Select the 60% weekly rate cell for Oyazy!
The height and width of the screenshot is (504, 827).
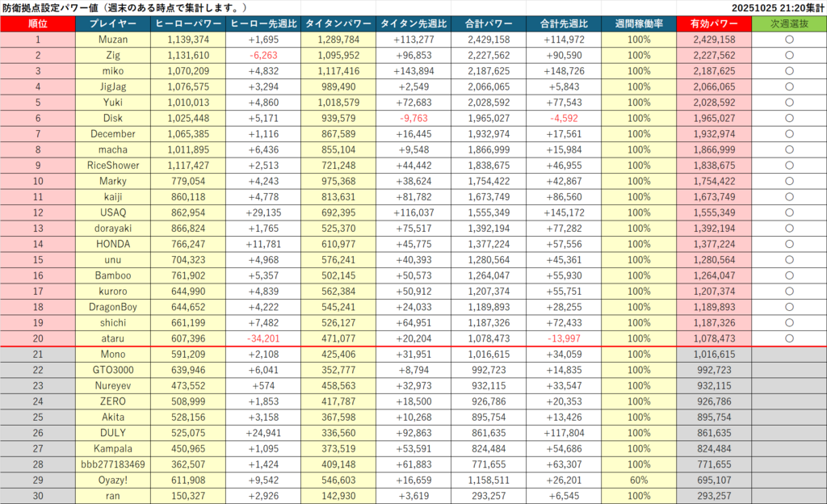point(639,480)
